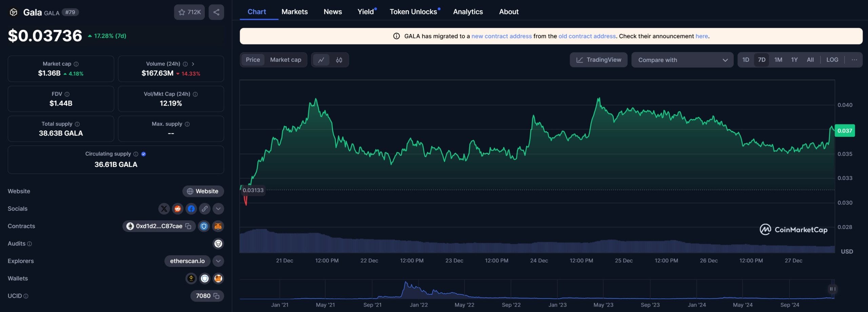Open the announcement 'here' link

coord(702,36)
